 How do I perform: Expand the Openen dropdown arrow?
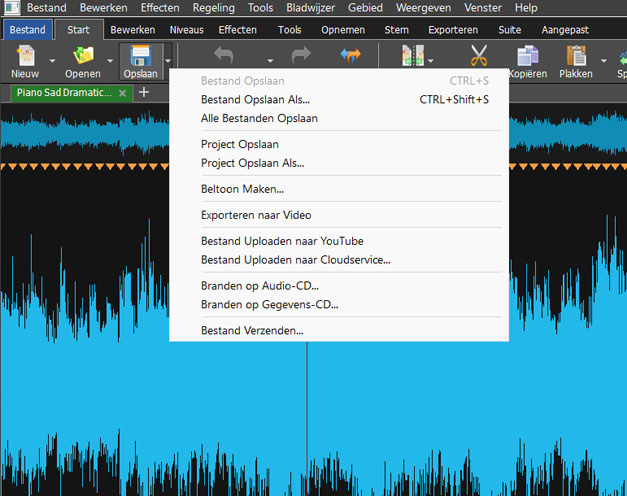pyautogui.click(x=110, y=61)
